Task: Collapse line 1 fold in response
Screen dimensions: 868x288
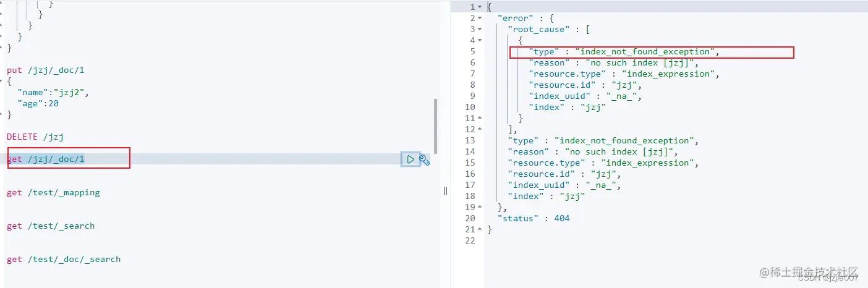Action: (480, 7)
